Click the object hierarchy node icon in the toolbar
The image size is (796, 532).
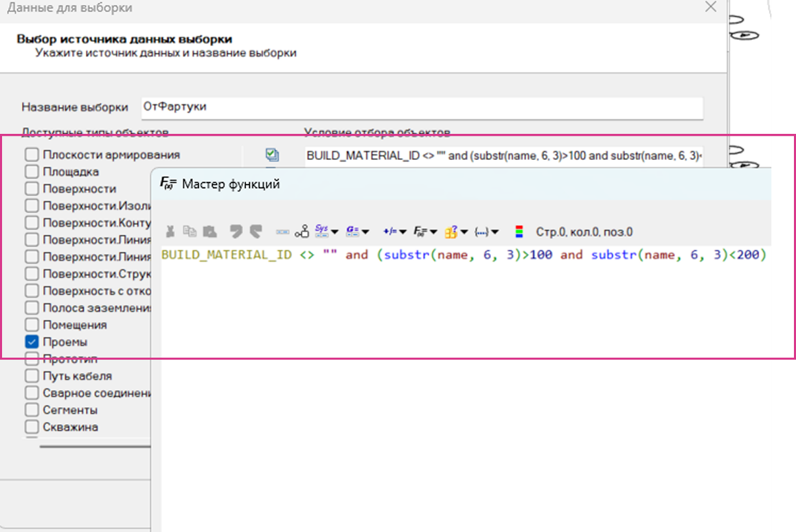[302, 232]
